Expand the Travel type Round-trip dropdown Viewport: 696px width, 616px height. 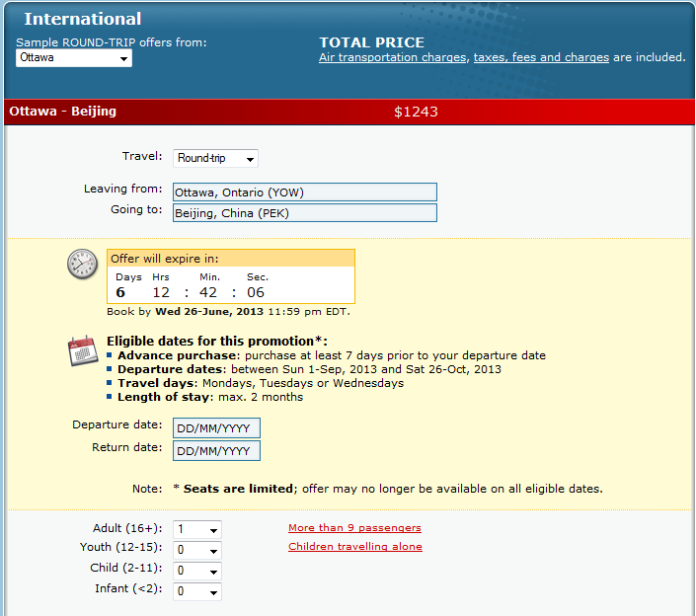pos(215,158)
